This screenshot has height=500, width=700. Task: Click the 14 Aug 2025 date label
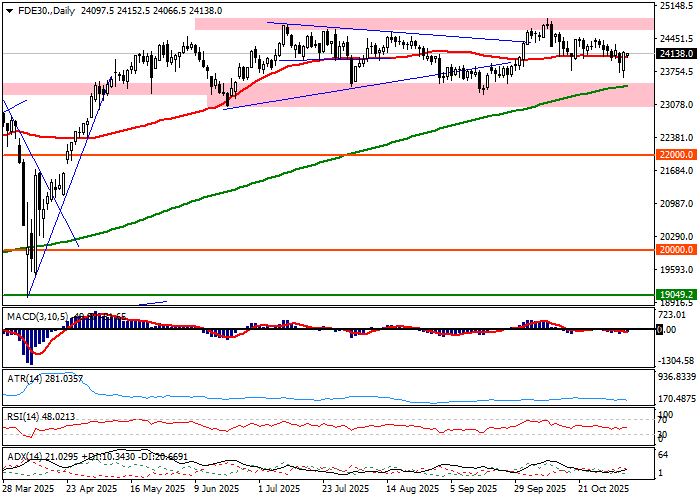click(401, 490)
